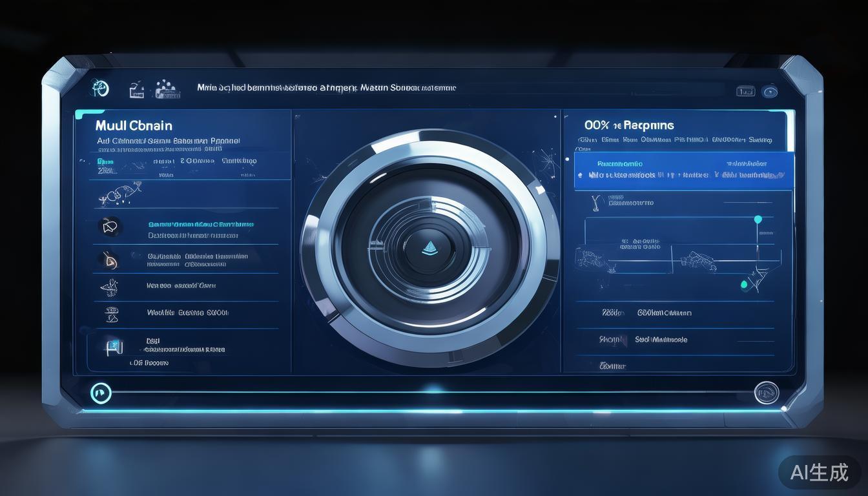Click the lower cyan dot on the graph
The image size is (868, 496).
(x=744, y=284)
